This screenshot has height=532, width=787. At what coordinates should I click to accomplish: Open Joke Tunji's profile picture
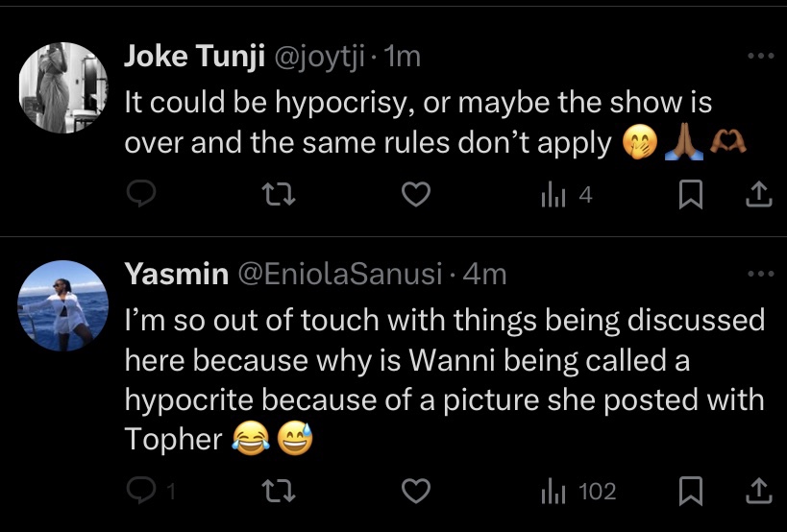coord(62,87)
